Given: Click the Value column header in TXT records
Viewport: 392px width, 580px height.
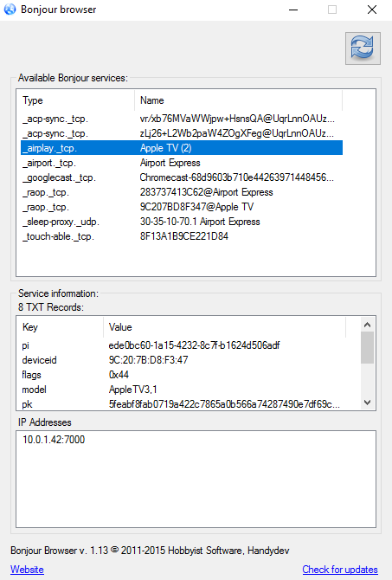Looking at the screenshot, I should click(224, 327).
